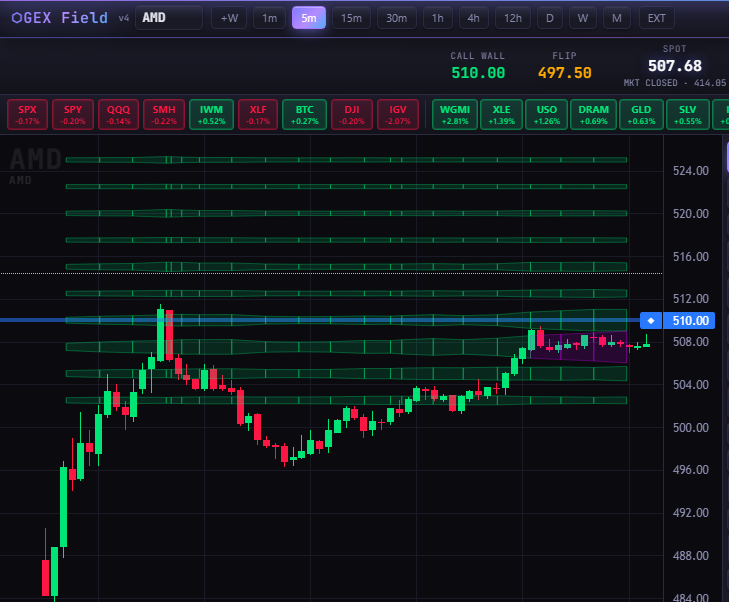
Task: Edit the AMD ticker symbol field
Action: pyautogui.click(x=169, y=18)
